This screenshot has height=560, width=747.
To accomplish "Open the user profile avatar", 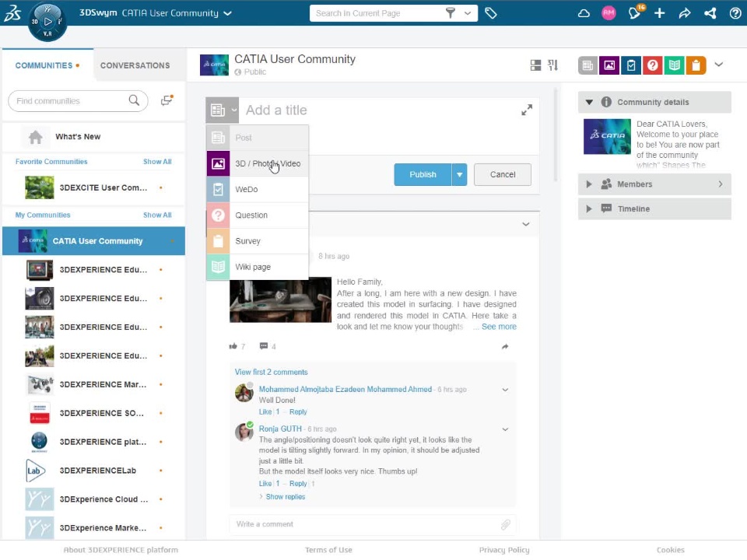I will click(x=608, y=13).
